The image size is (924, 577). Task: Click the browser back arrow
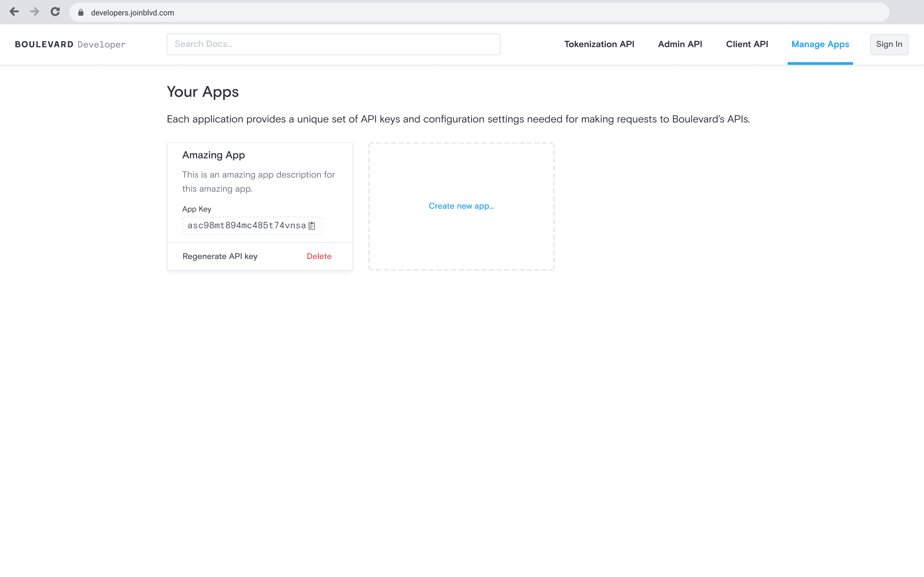coord(14,12)
